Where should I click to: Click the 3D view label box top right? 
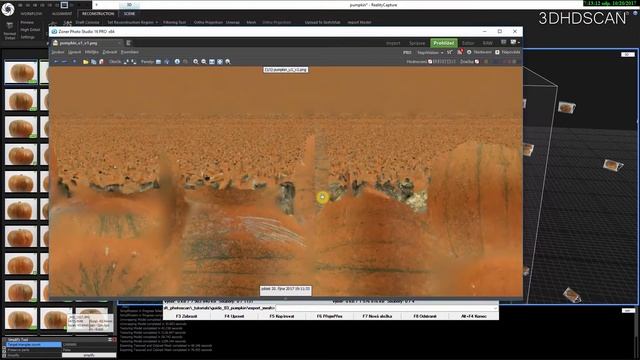tap(627, 54)
